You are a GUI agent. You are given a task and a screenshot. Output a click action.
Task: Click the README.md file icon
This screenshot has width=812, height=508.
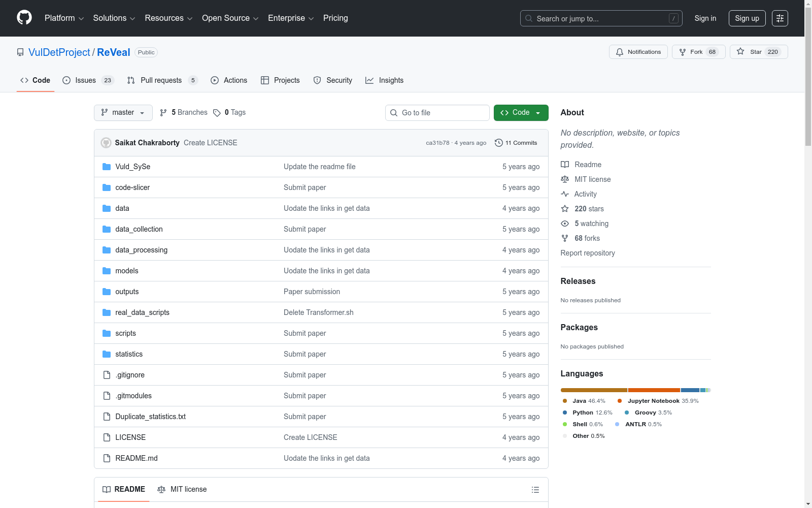click(107, 458)
